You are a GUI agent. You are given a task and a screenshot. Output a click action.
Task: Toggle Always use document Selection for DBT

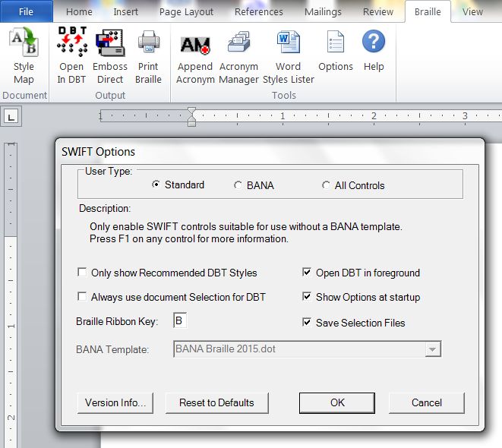pyautogui.click(x=82, y=296)
